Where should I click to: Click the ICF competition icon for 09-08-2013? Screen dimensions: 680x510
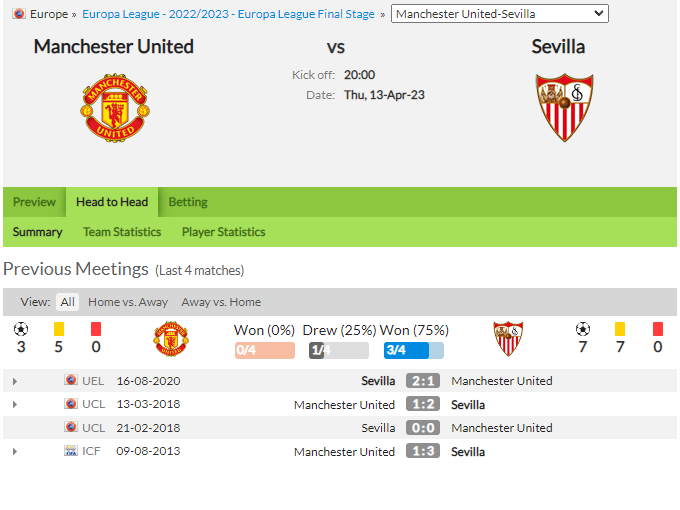click(71, 451)
